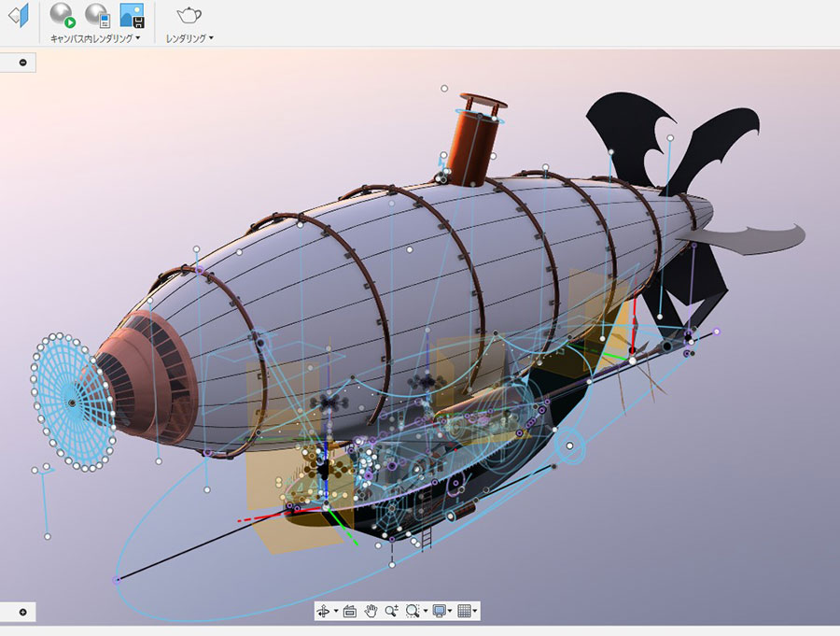Open the dropdown arrow beside Zoom Window
This screenshot has width=840, height=636.
click(x=426, y=612)
